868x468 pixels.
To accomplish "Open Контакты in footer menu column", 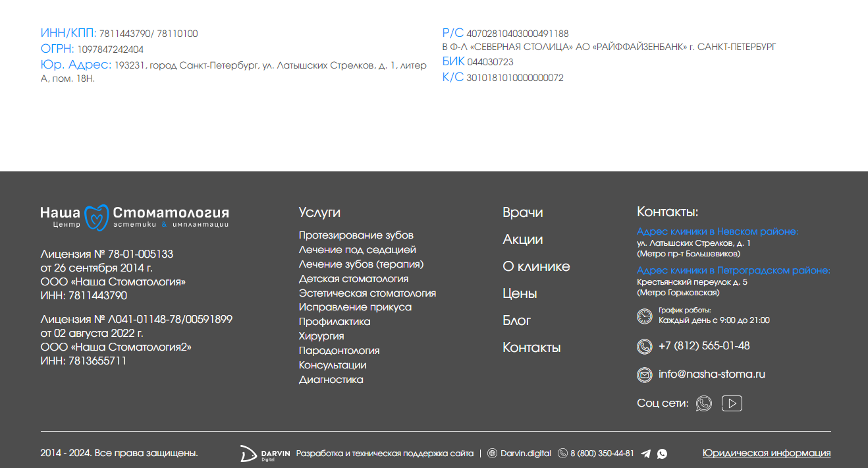I will (x=531, y=347).
